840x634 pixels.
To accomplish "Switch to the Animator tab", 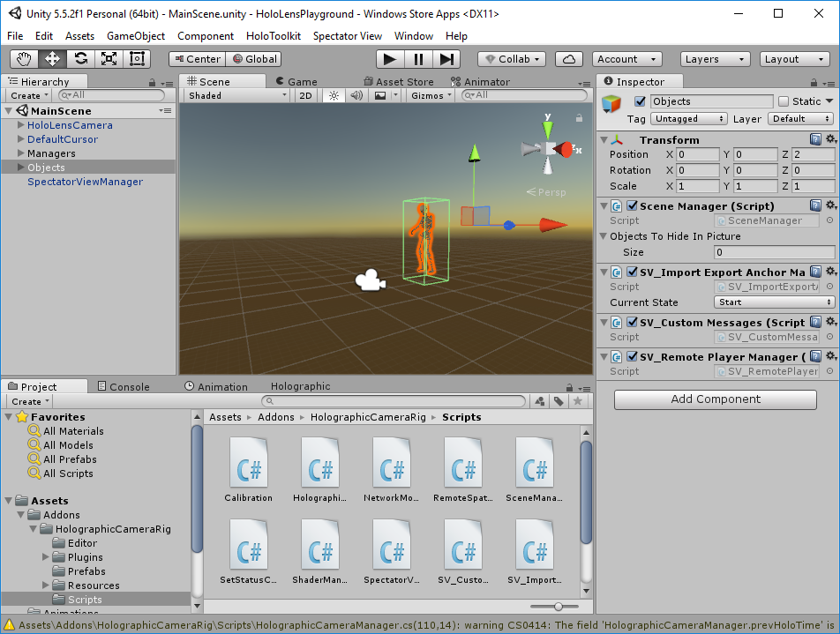I will [480, 81].
